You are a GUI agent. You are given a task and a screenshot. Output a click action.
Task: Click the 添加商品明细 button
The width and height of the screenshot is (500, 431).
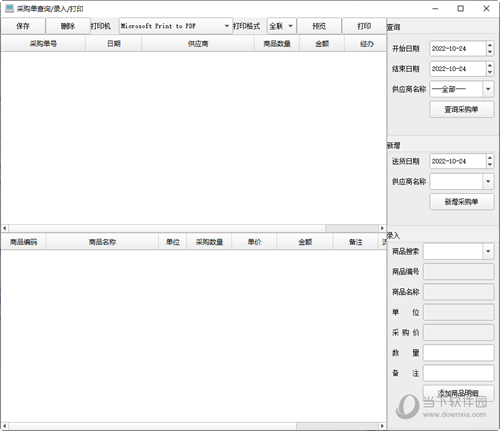(459, 393)
